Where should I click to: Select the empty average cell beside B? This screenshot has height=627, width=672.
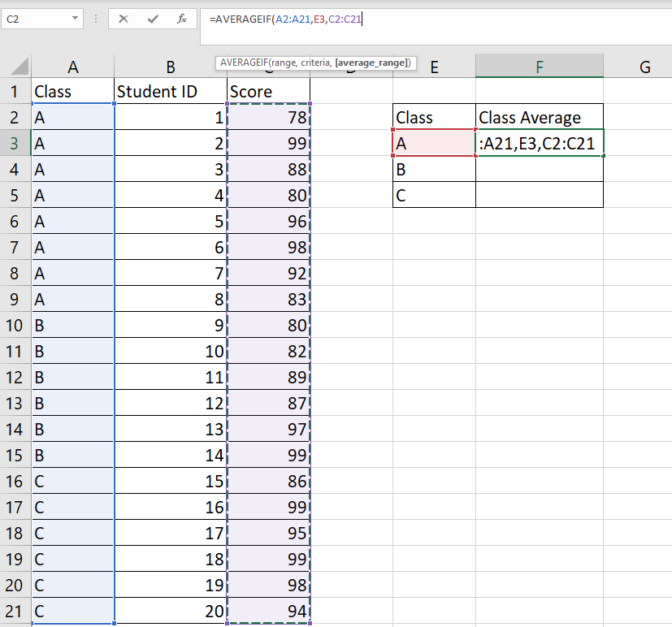coord(538,169)
